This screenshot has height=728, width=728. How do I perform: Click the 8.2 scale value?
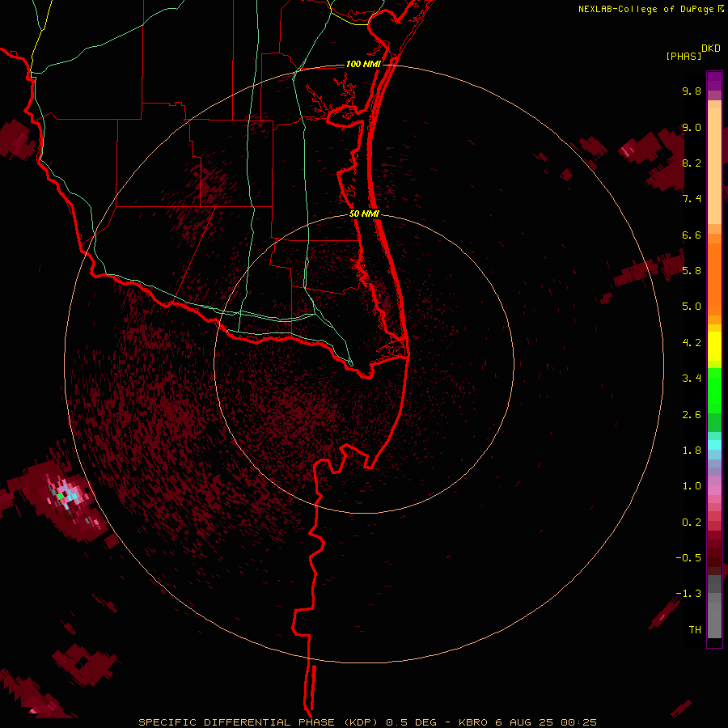point(692,163)
